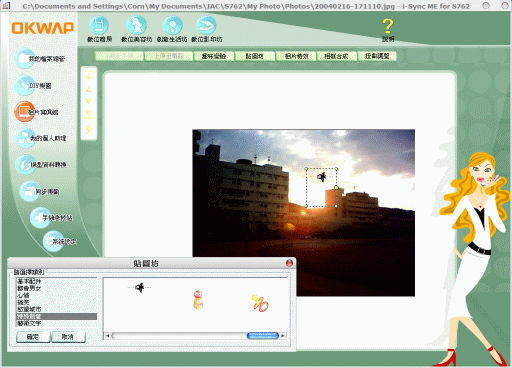Open the sync wizard arrow icon

pos(30,191)
